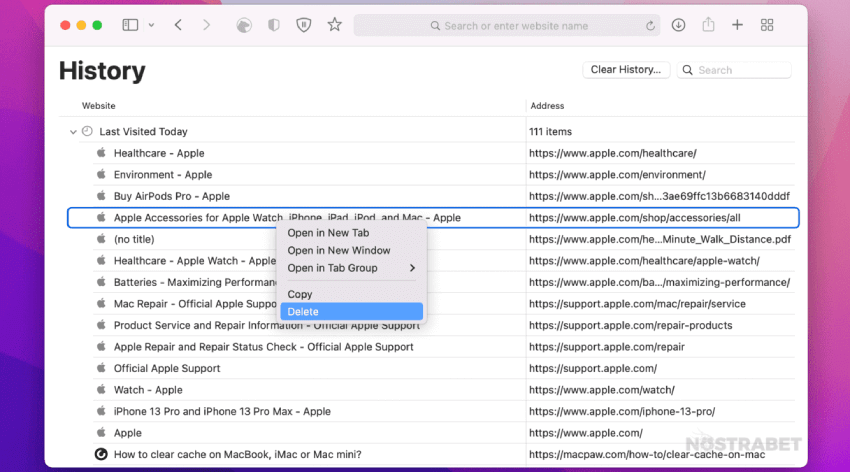Click the Apple favicon beside (no title)

coord(101,238)
